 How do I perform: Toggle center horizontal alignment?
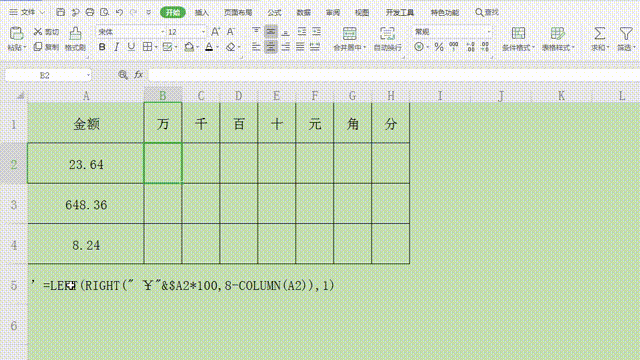(271, 47)
